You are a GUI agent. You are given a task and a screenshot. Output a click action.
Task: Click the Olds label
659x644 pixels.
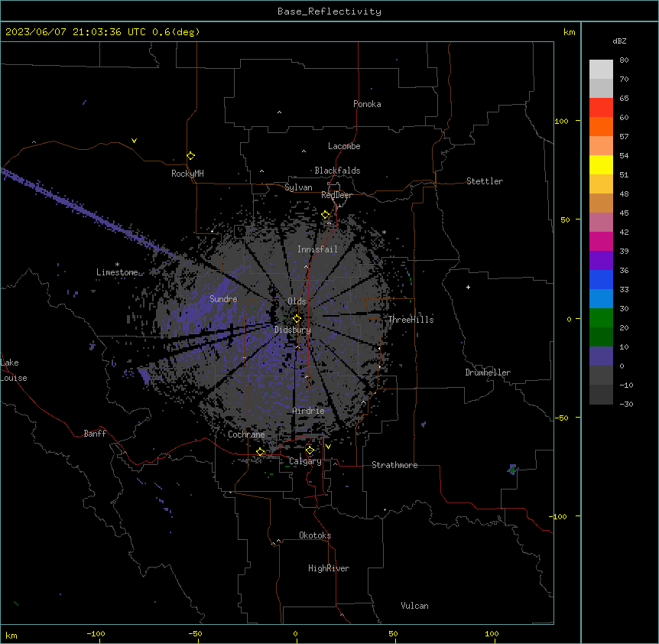pos(297,301)
